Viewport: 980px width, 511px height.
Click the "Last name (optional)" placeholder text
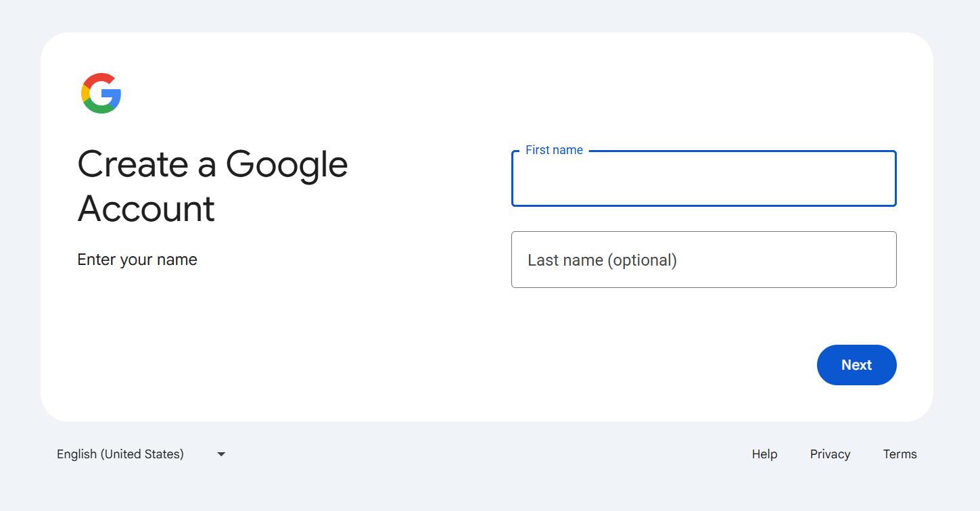pyautogui.click(x=602, y=260)
